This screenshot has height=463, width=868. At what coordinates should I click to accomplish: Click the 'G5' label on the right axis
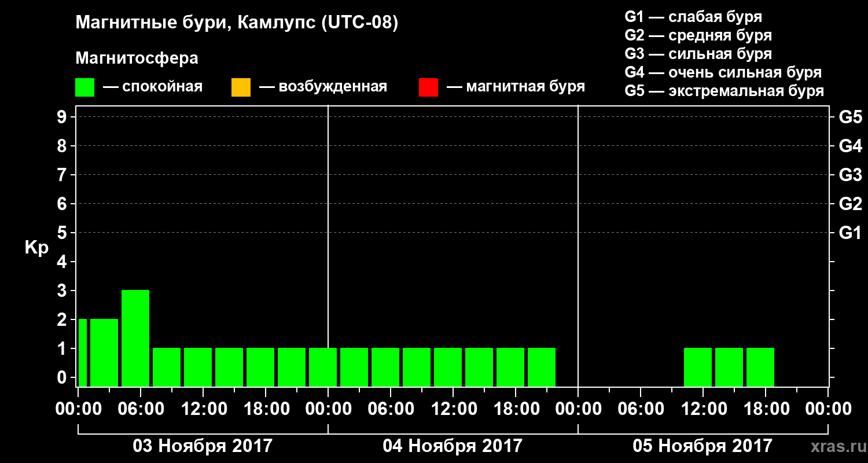click(851, 117)
